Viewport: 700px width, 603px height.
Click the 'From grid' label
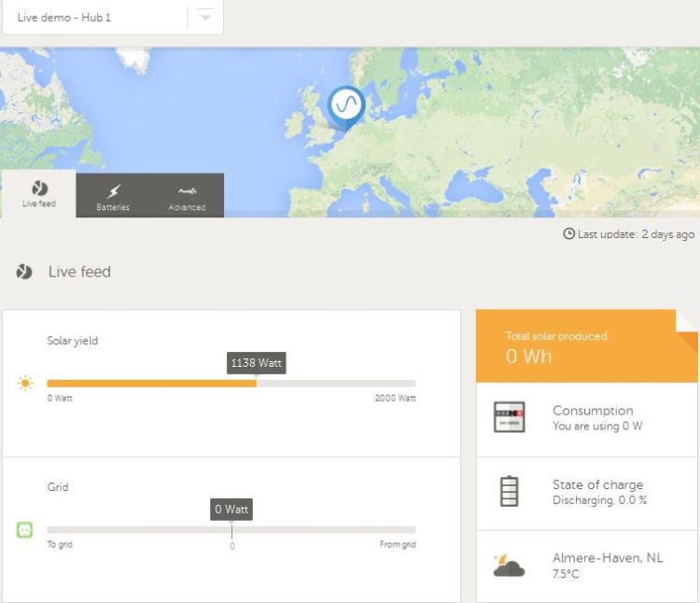[398, 544]
